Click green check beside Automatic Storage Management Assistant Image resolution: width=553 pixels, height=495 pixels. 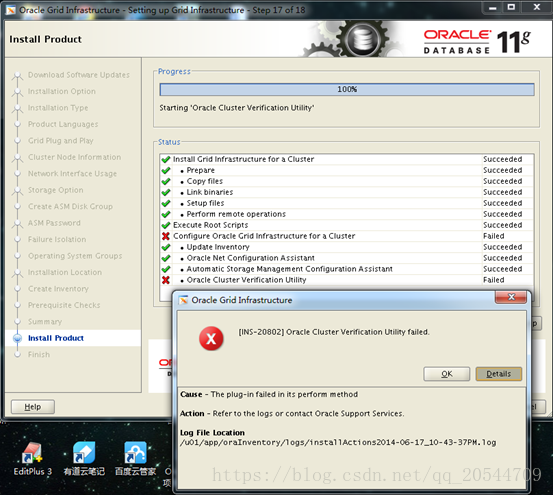click(x=166, y=269)
